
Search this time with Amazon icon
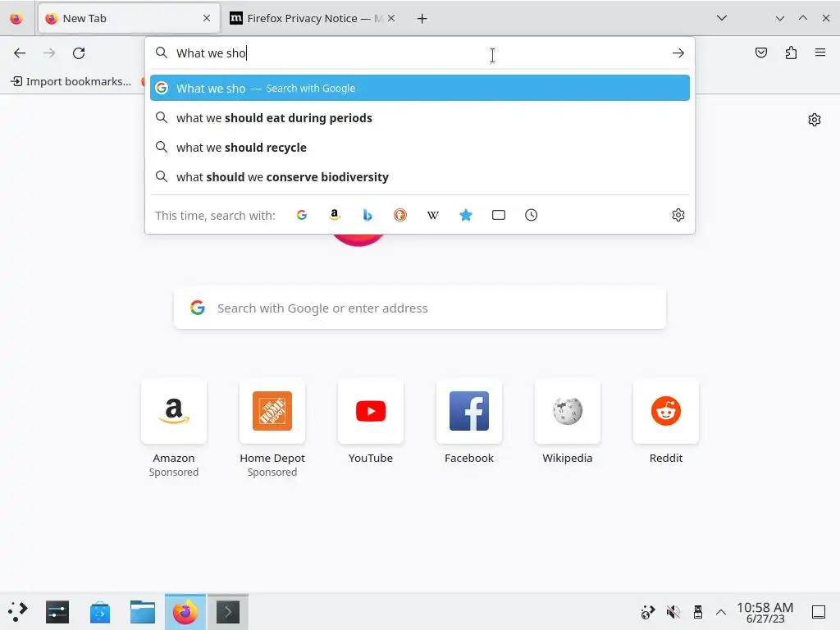[335, 215]
